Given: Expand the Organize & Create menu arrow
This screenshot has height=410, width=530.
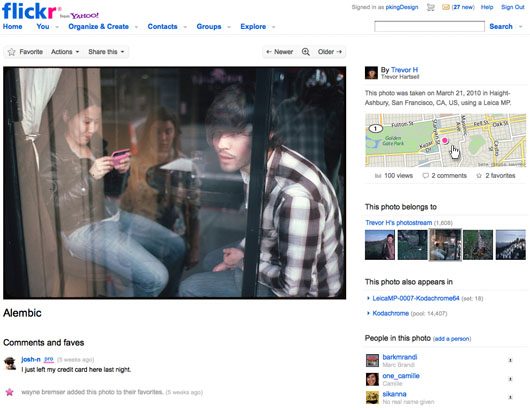Looking at the screenshot, I should (136, 27).
